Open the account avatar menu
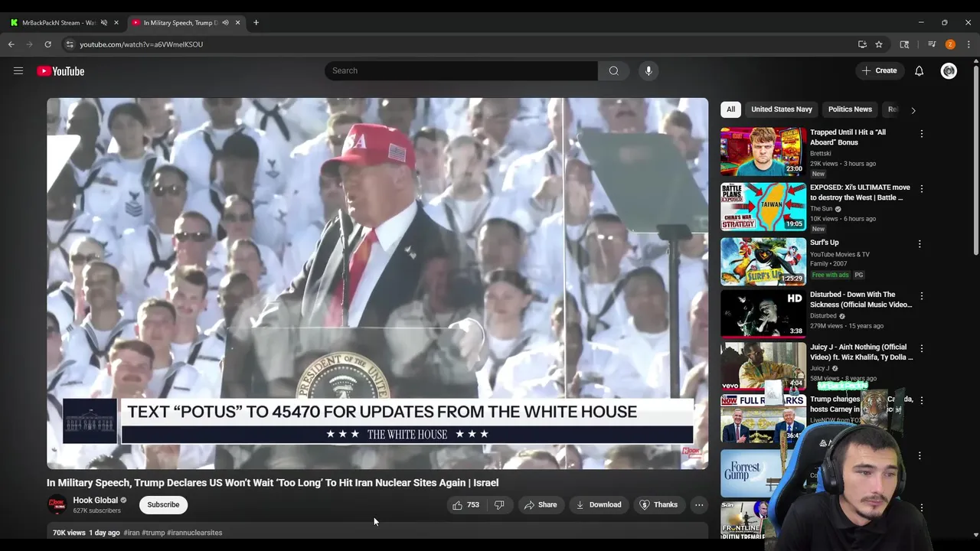Screen dimensions: 980x551 [x=949, y=70]
